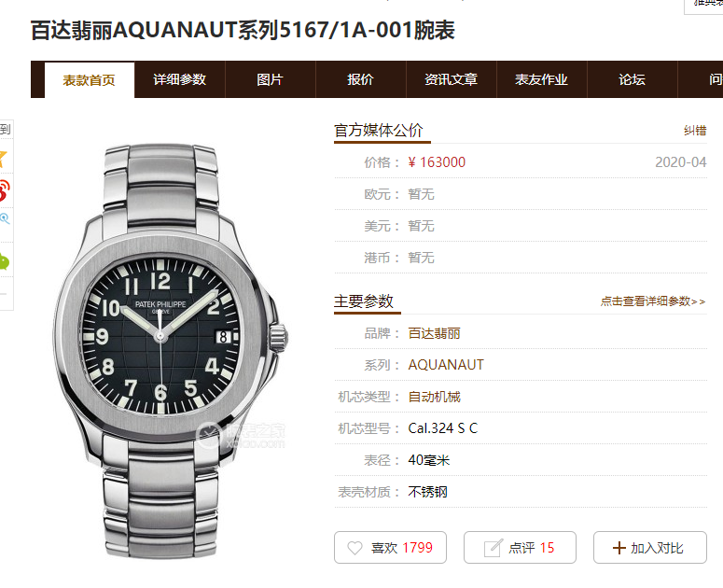Click the 纠错 correction link

(x=695, y=131)
